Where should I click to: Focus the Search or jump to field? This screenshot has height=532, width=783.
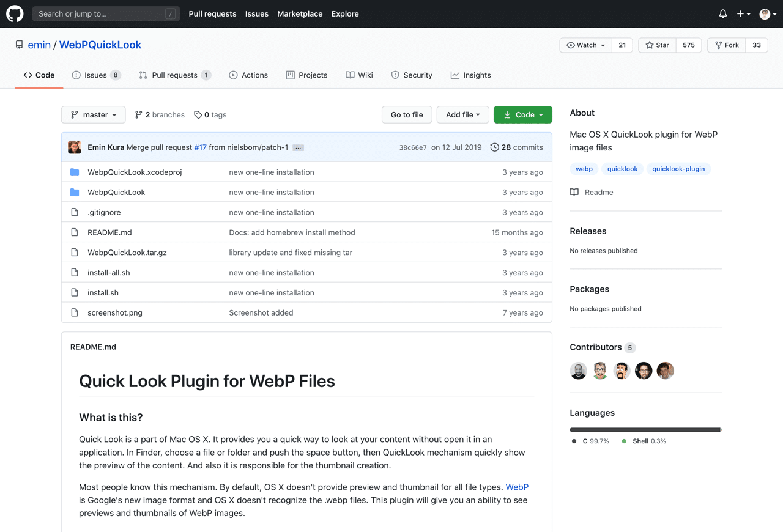coord(106,13)
